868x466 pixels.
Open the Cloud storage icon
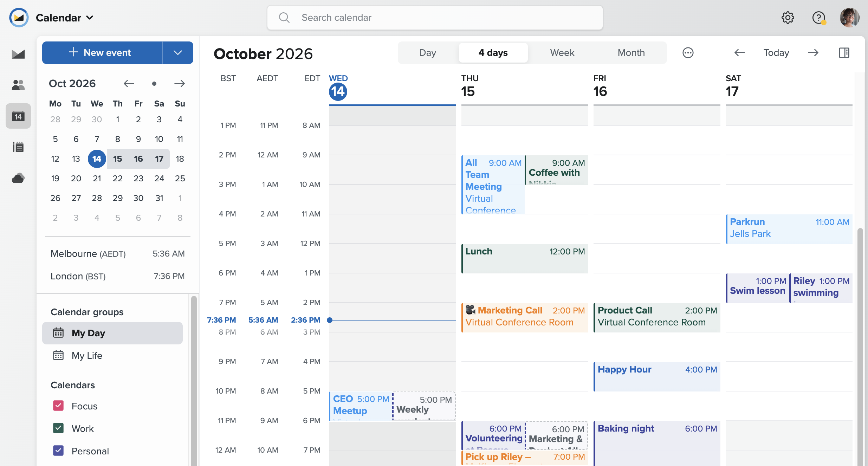(18, 178)
